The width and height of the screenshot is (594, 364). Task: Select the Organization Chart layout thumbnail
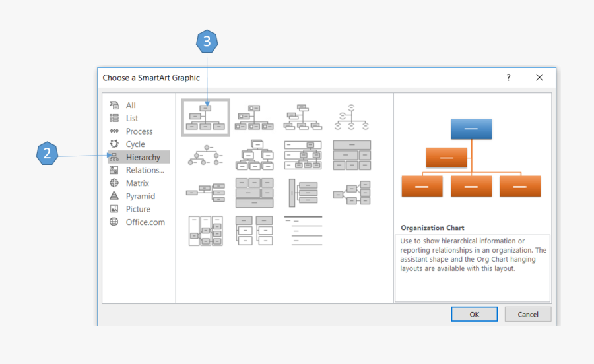[206, 117]
